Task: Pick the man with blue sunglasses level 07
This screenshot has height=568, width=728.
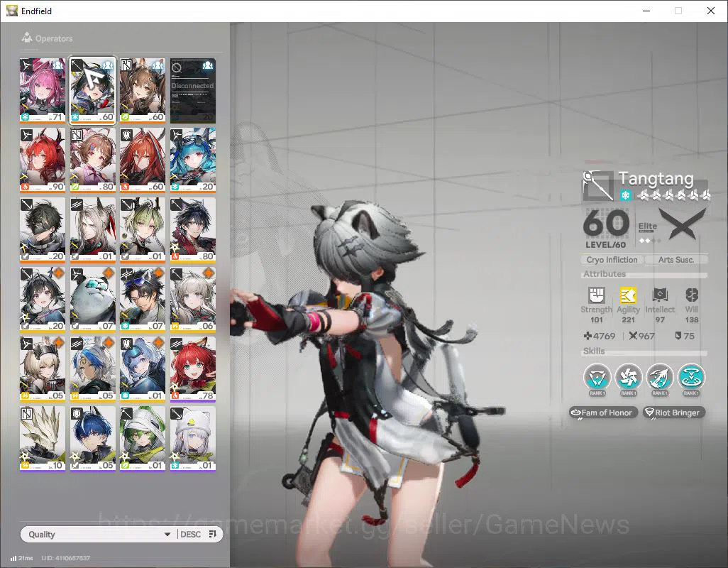Action: tap(143, 300)
